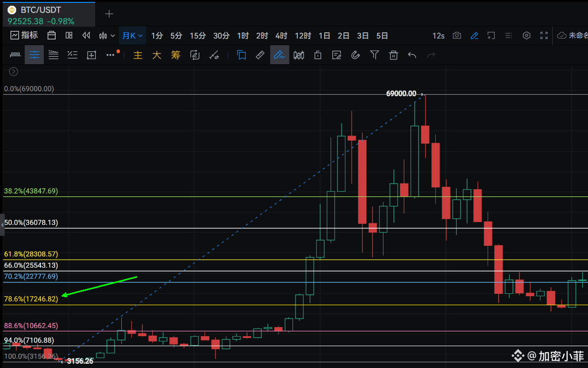This screenshot has width=588, height=368.
Task: Switch to the 4时 timeframe
Action: pos(281,36)
